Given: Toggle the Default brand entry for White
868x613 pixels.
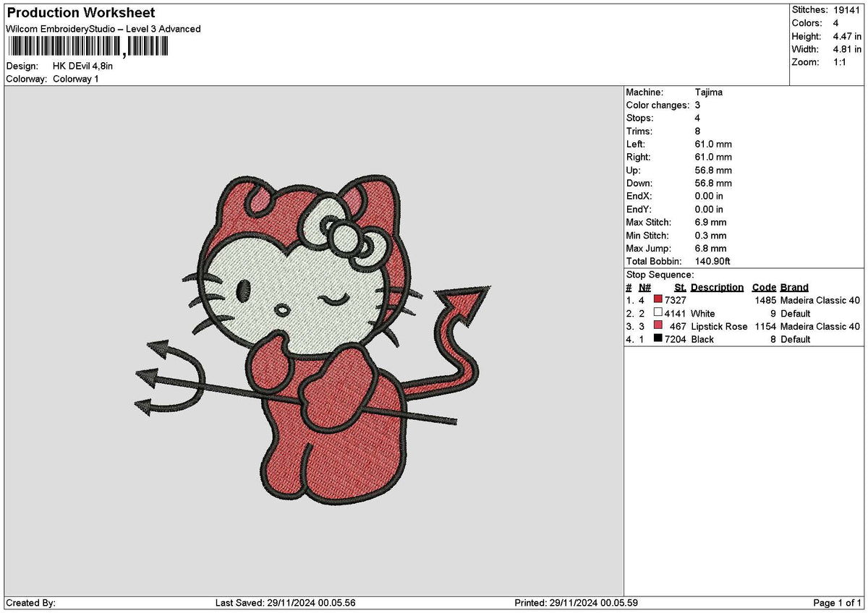Looking at the screenshot, I should [794, 313].
